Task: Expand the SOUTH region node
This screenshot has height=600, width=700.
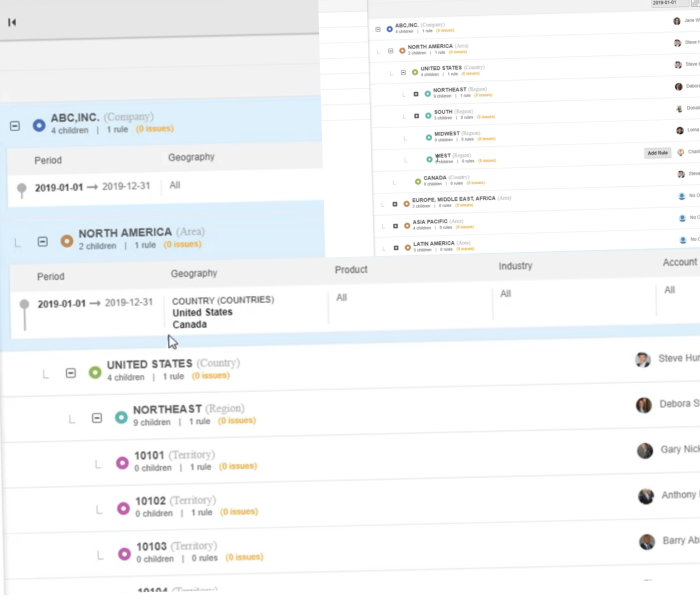Action: click(416, 116)
